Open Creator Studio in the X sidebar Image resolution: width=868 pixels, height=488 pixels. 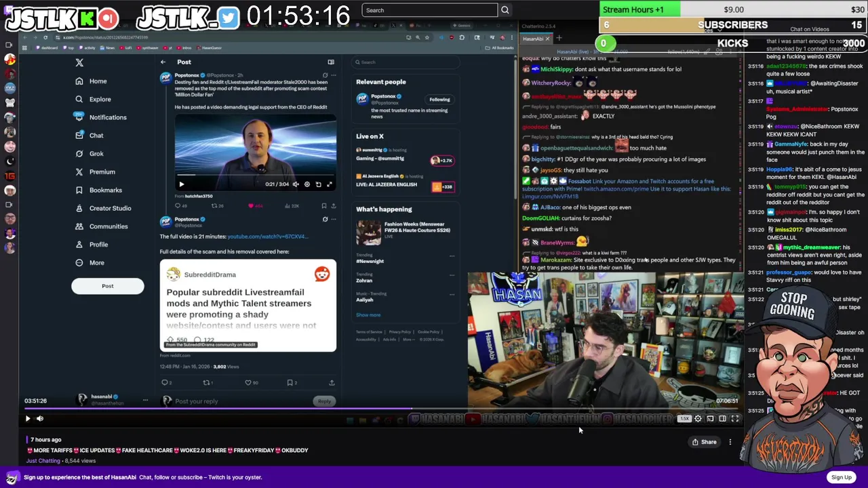pos(103,208)
